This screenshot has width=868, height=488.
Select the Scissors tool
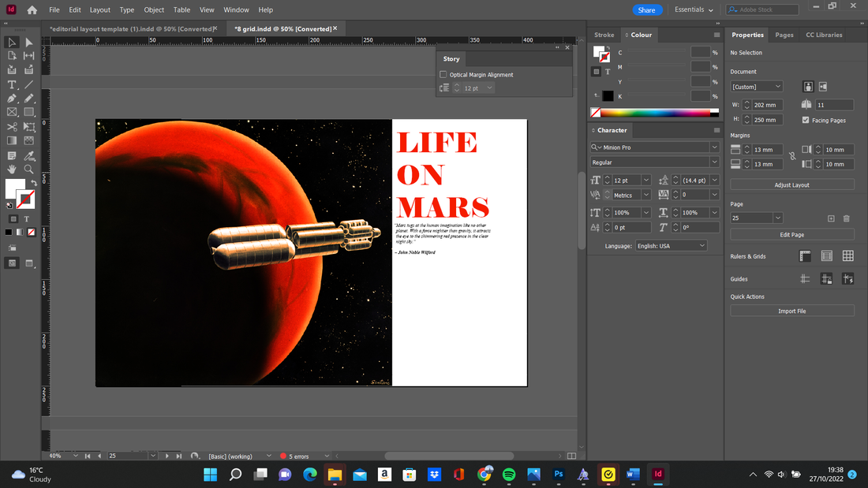(12, 127)
